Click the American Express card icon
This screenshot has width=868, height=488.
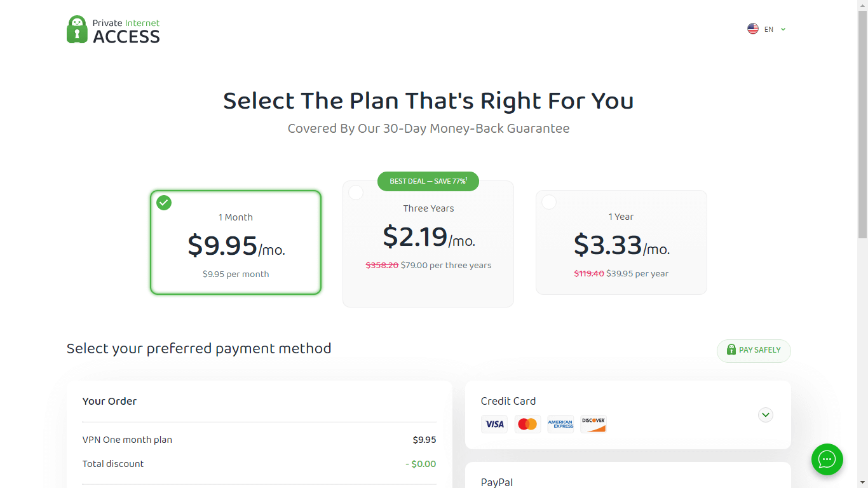coord(560,424)
